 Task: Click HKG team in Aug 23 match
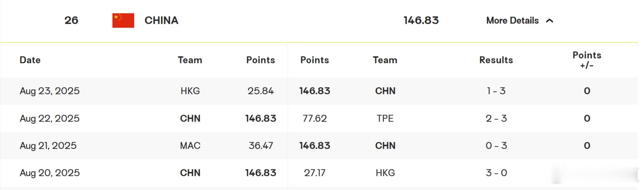pyautogui.click(x=190, y=91)
